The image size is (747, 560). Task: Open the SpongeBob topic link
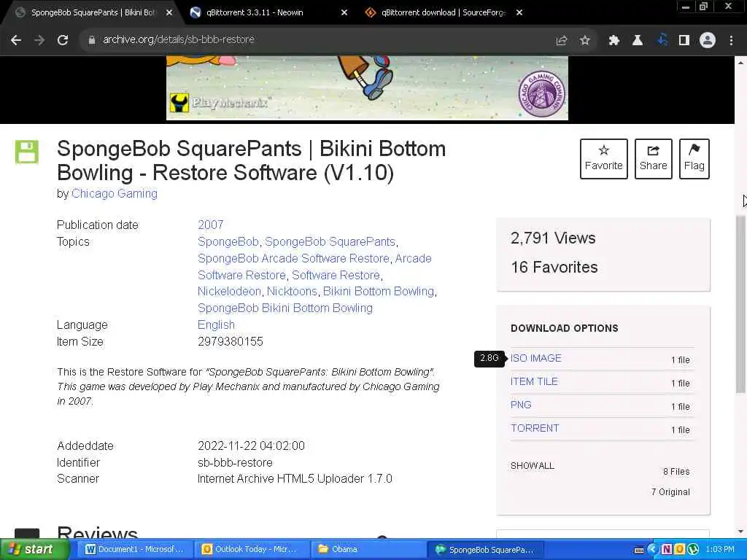[x=228, y=241]
